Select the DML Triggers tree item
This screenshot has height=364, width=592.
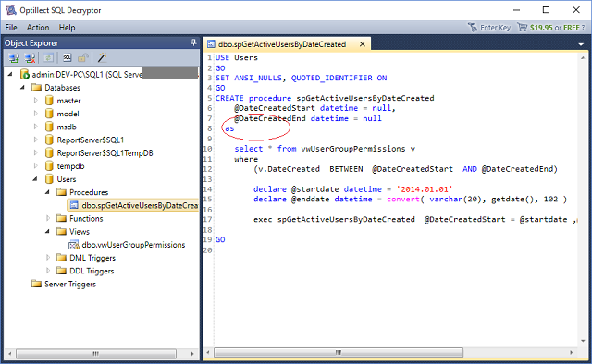point(92,258)
